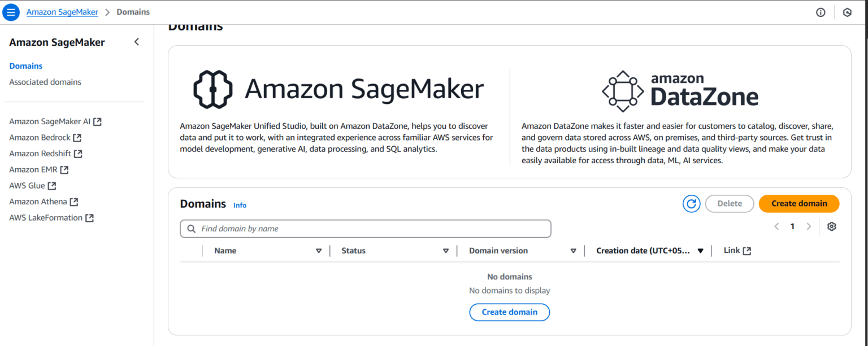Create a new domain with the orange button
Viewport: 868px width, 346px height.
(798, 203)
